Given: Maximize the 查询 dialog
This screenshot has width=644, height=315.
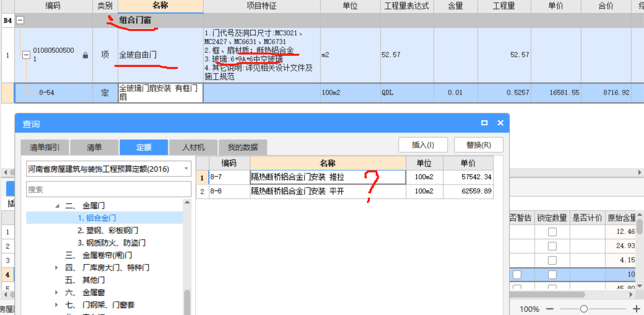Looking at the screenshot, I should tap(484, 123).
